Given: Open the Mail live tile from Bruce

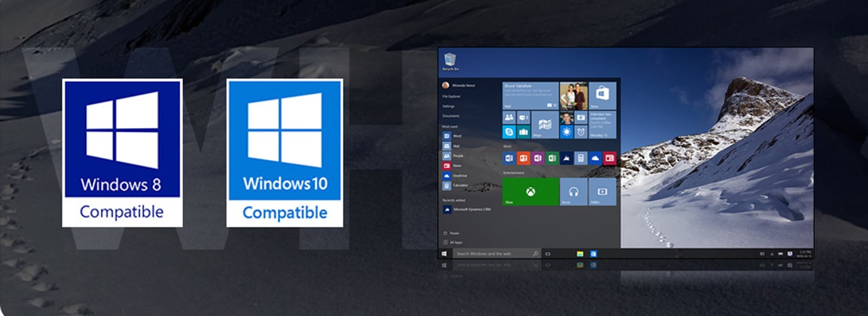Looking at the screenshot, I should (530, 95).
